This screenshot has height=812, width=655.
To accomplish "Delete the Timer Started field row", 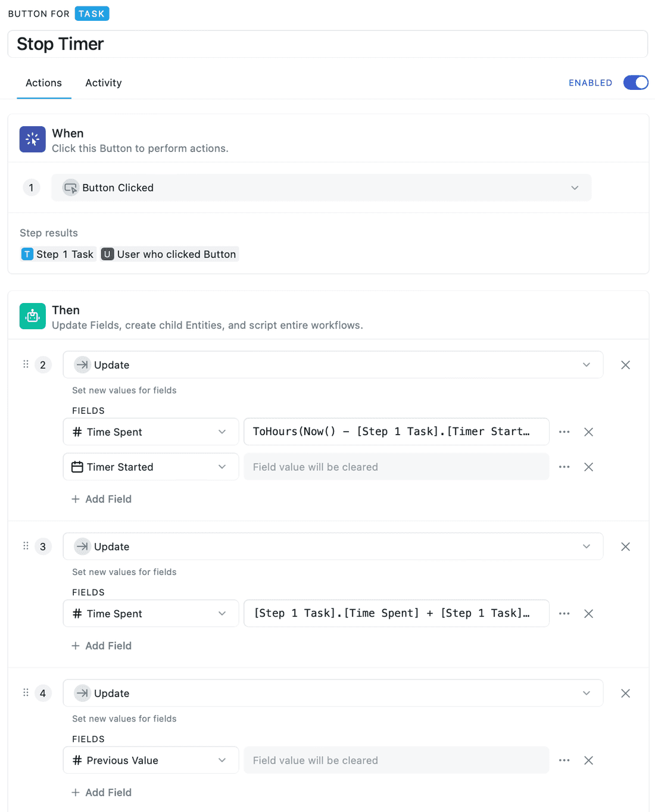I will 588,467.
